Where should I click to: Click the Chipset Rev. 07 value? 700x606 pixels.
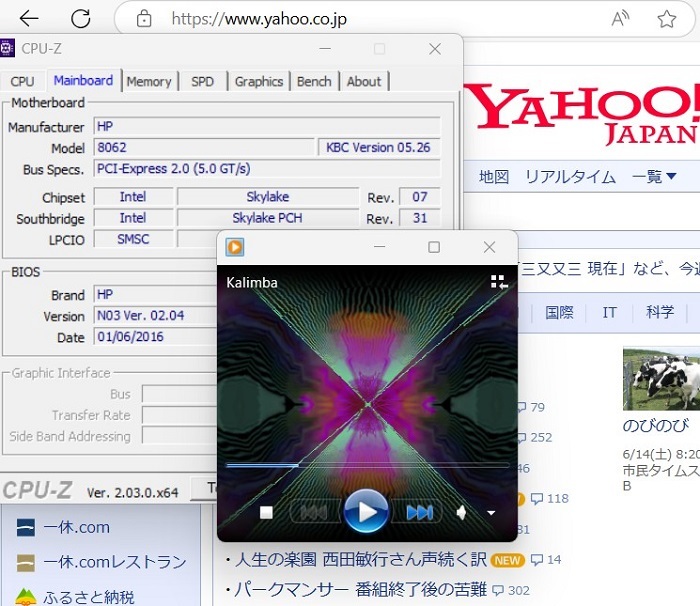420,196
